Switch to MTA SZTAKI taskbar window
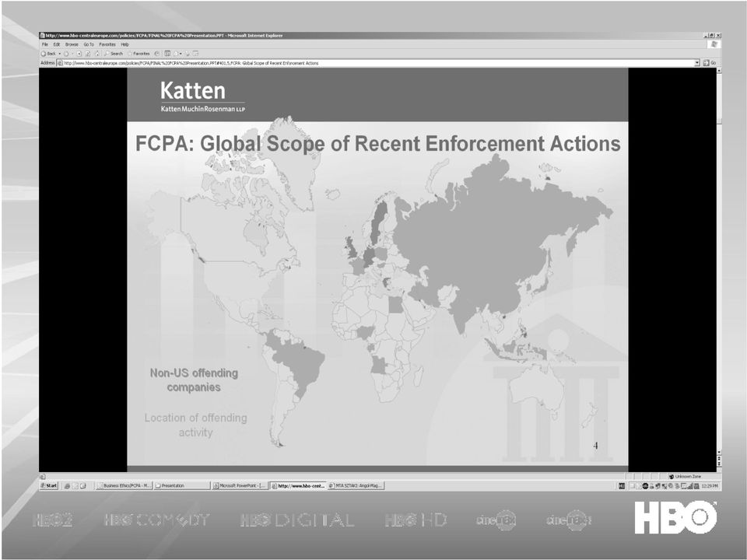The height and width of the screenshot is (560, 747). pyautogui.click(x=356, y=485)
